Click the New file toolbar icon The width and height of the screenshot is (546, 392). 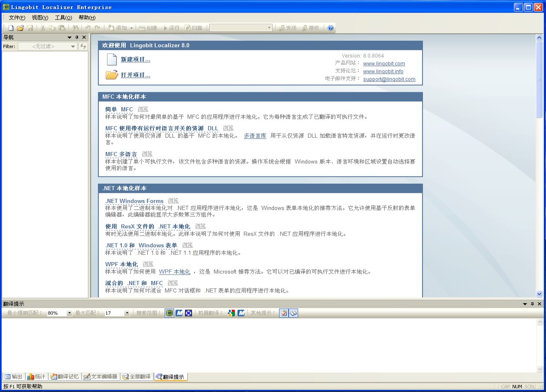click(x=11, y=28)
